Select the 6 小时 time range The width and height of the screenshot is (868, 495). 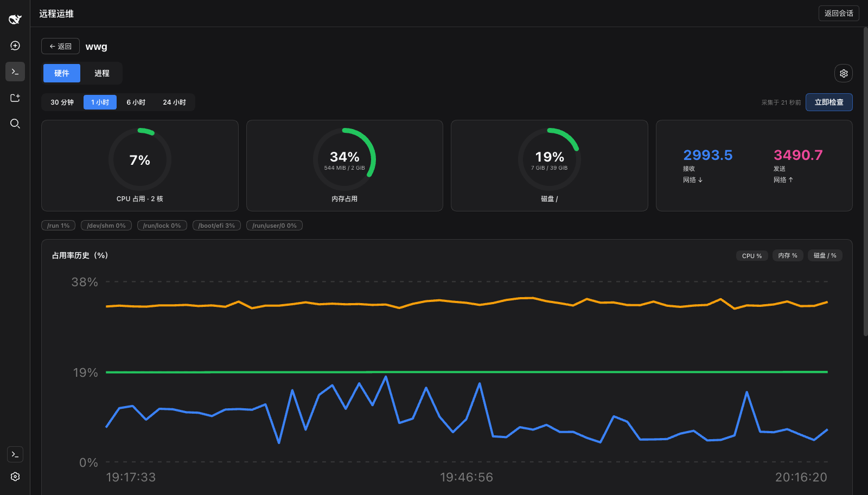tap(136, 102)
